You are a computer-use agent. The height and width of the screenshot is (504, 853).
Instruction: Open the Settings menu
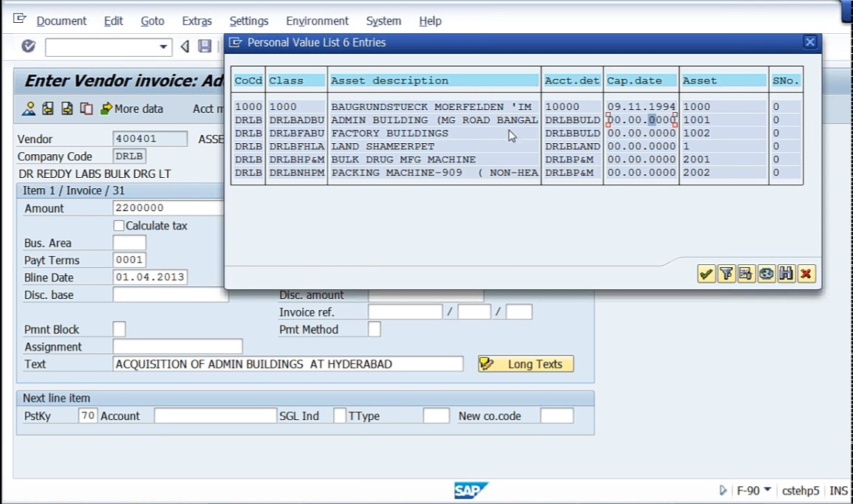249,21
